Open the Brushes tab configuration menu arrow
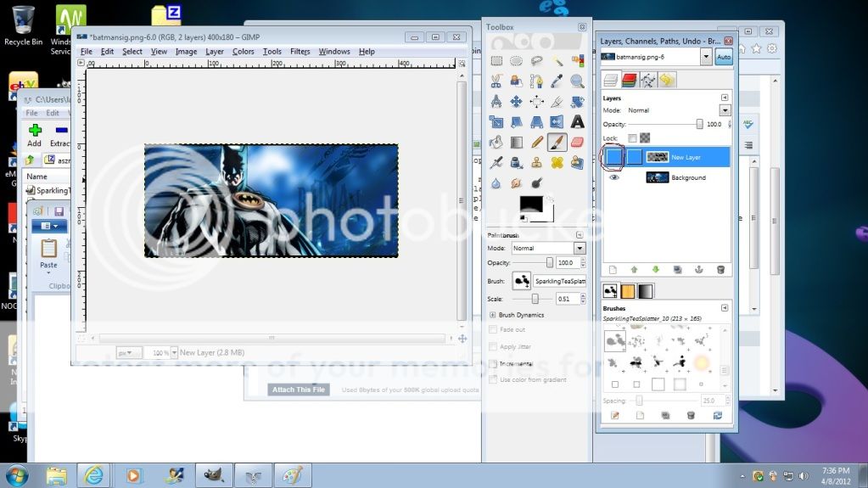 coord(725,308)
